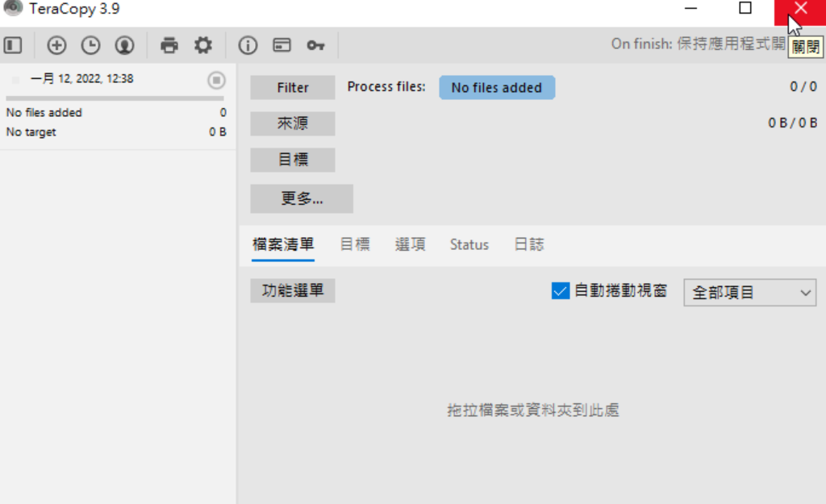Click the 來源 source button
Screen dimensions: 826x504
click(x=292, y=123)
